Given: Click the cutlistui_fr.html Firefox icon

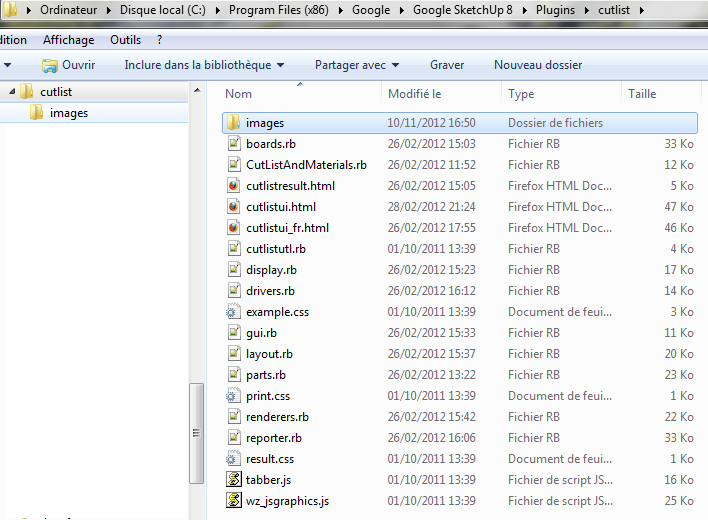Looking at the screenshot, I should 233,228.
